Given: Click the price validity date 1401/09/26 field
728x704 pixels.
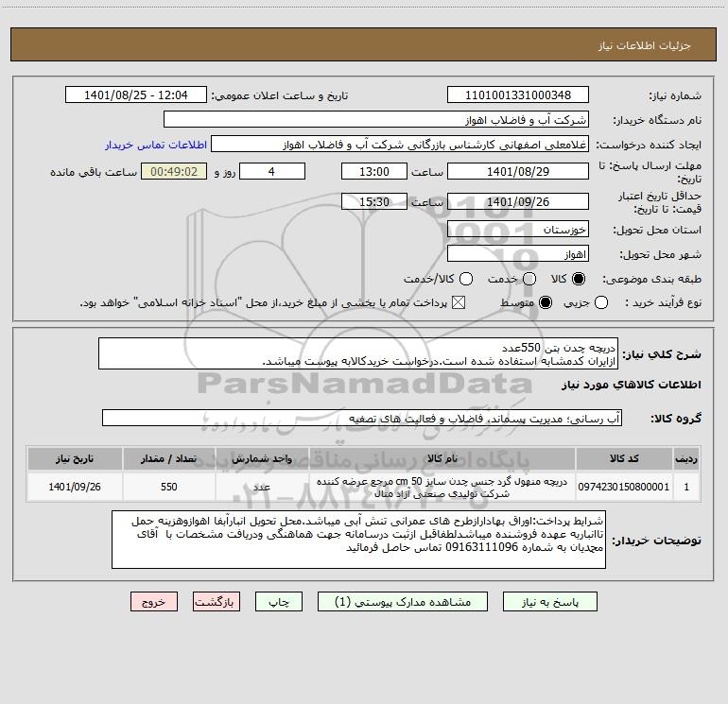Looking at the screenshot, I should pyautogui.click(x=518, y=202).
